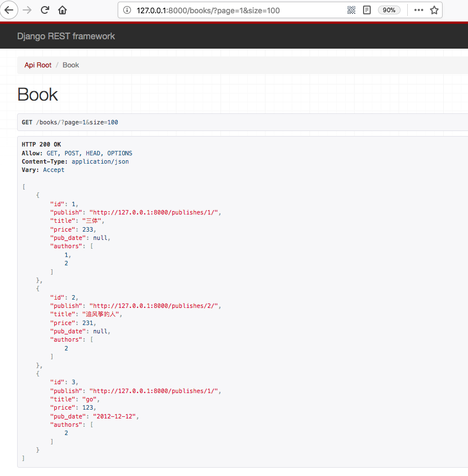Select the Content-Type application/json value
This screenshot has height=476, width=468.
(x=100, y=162)
